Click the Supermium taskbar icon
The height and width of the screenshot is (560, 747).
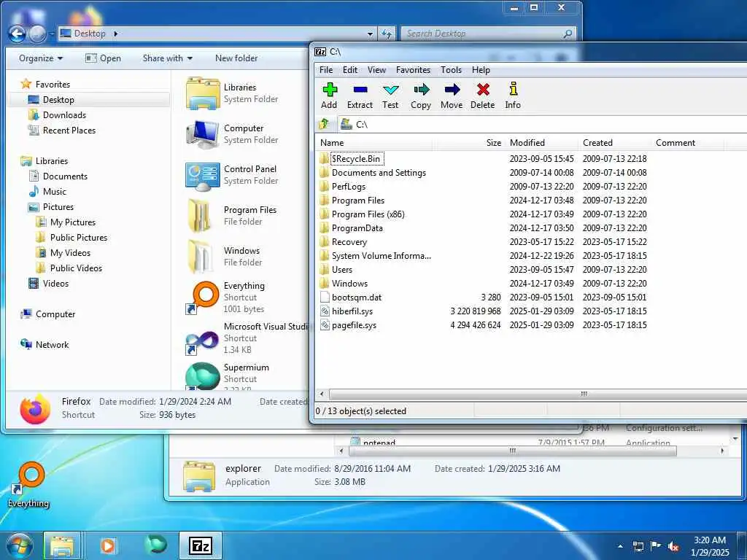[156, 545]
